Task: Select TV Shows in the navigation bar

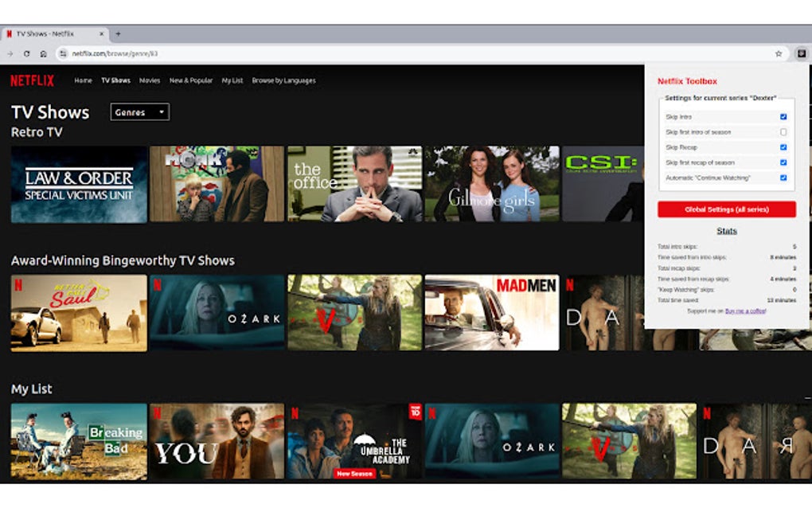Action: (115, 80)
